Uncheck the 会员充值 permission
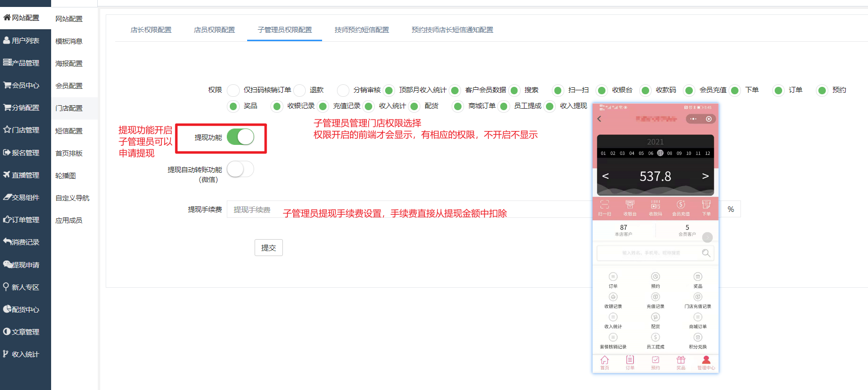This screenshot has height=390, width=868. (x=689, y=90)
